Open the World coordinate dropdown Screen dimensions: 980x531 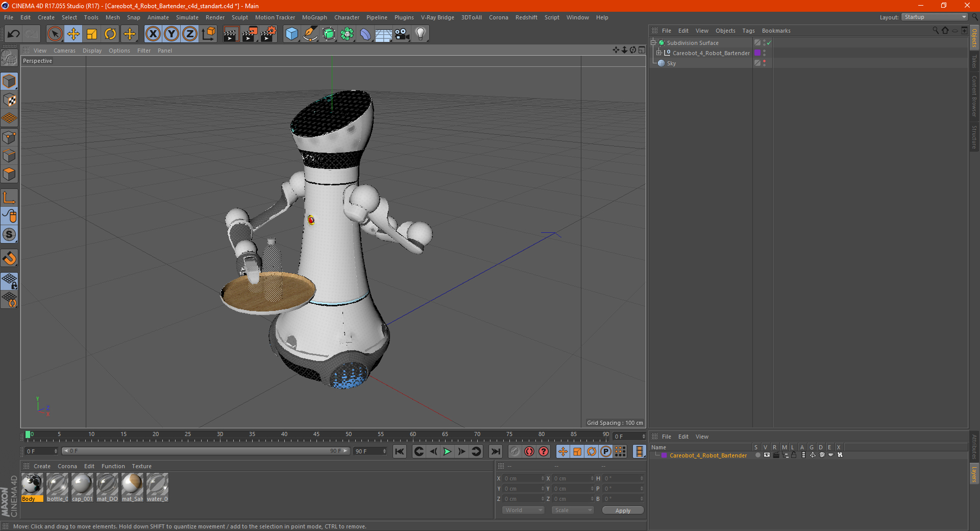point(523,510)
